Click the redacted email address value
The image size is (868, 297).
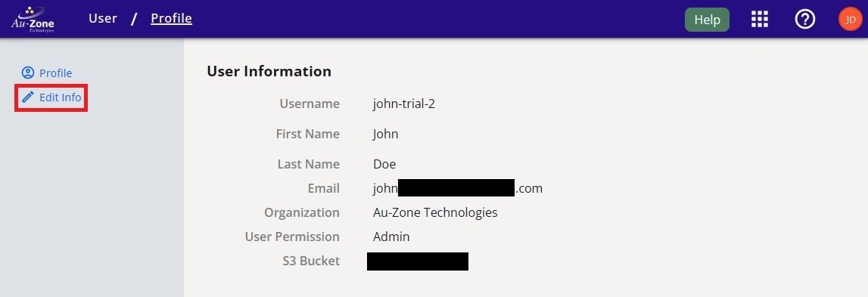click(x=458, y=188)
